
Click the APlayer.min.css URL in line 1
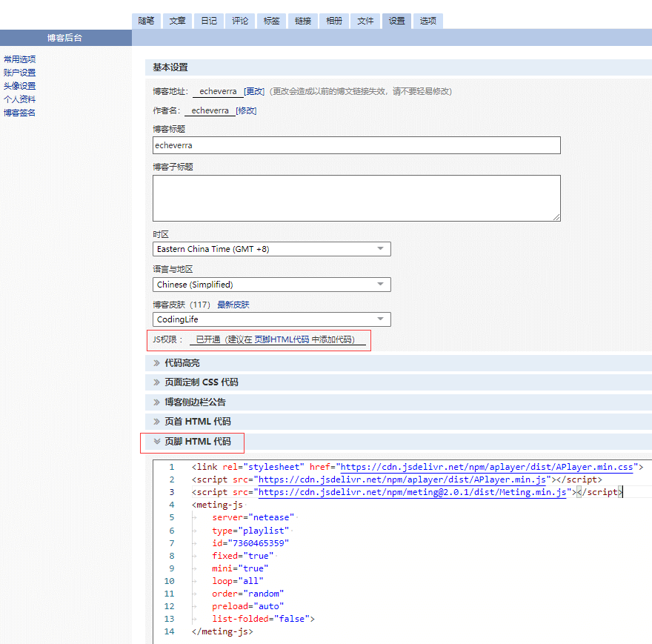(x=487, y=467)
